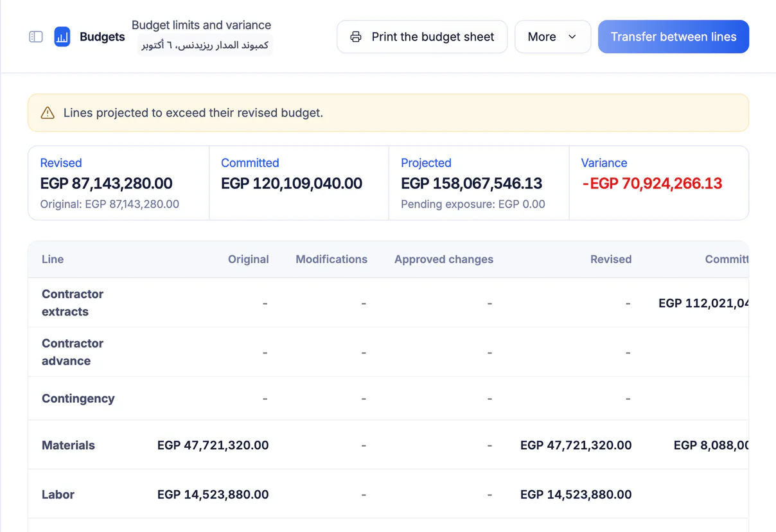
Task: Select the Arabic project name tag
Action: (205, 46)
